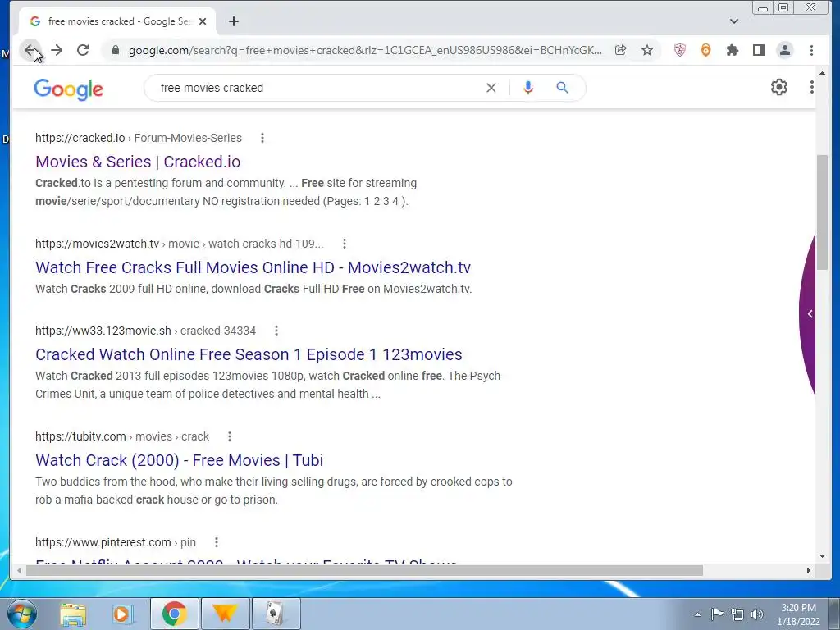
Task: Open 'Cracked Watch Online Free Season 1' result
Action: tap(249, 354)
